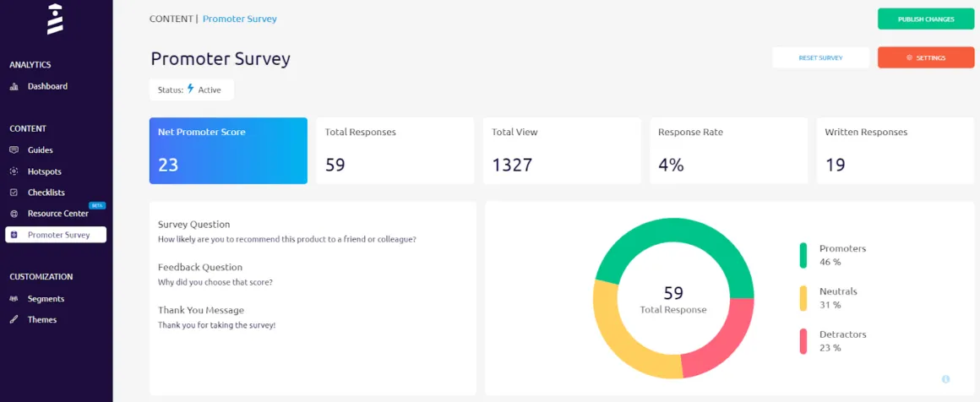Click the Response Rate card
Screen dimensions: 980x402
(x=729, y=150)
